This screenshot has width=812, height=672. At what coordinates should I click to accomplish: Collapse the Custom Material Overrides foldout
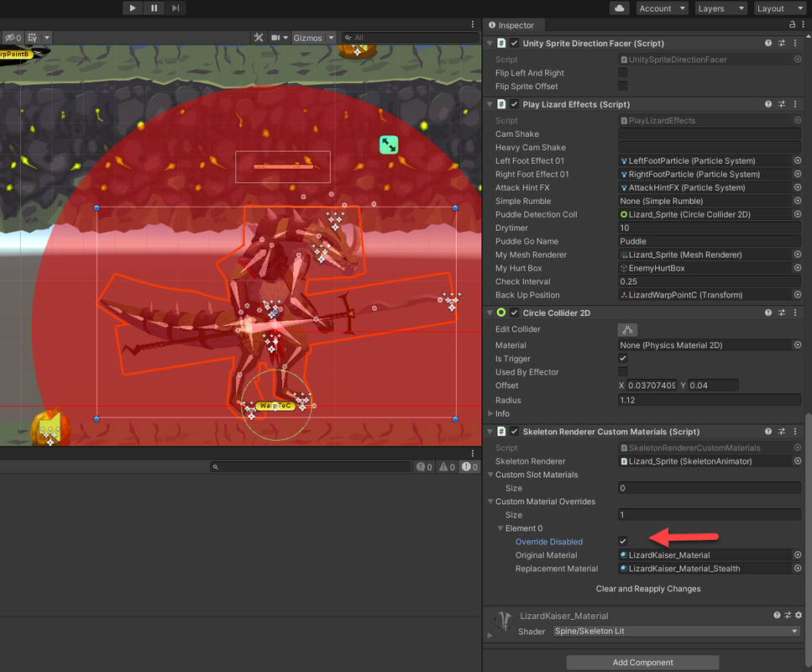click(490, 501)
